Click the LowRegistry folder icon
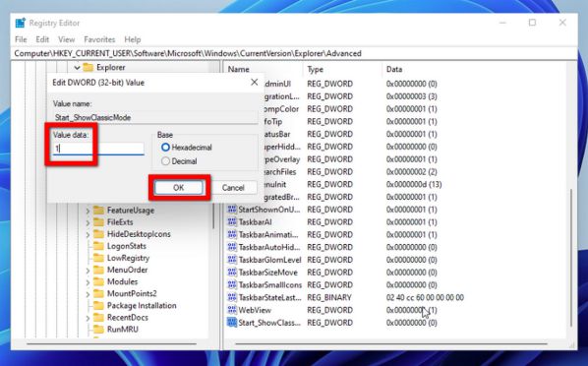Viewport: 588px width, 366px height. point(98,258)
